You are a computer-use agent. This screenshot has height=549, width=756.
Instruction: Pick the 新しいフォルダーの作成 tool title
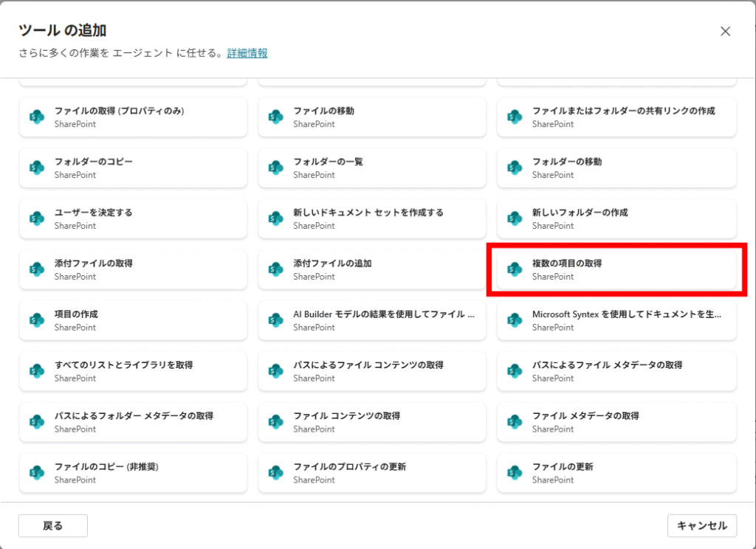(x=580, y=213)
